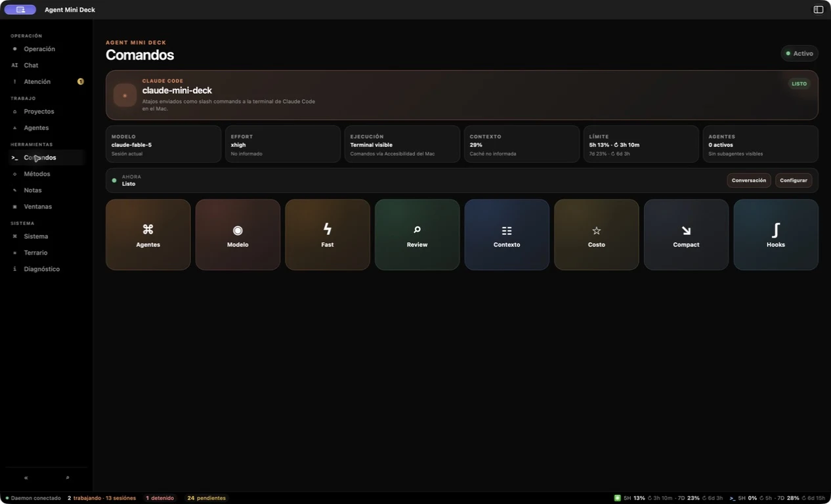Click the Modelo claude-fable-5 card

coord(163,144)
